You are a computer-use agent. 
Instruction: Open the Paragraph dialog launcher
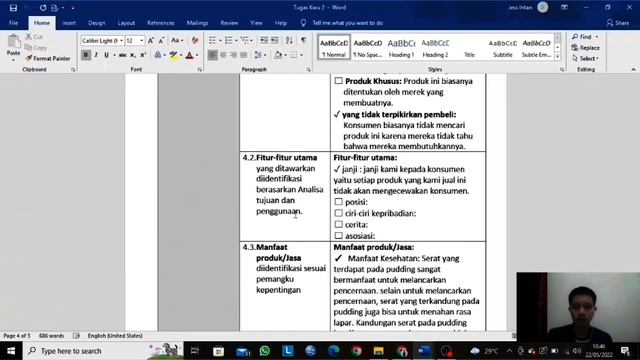(x=308, y=70)
